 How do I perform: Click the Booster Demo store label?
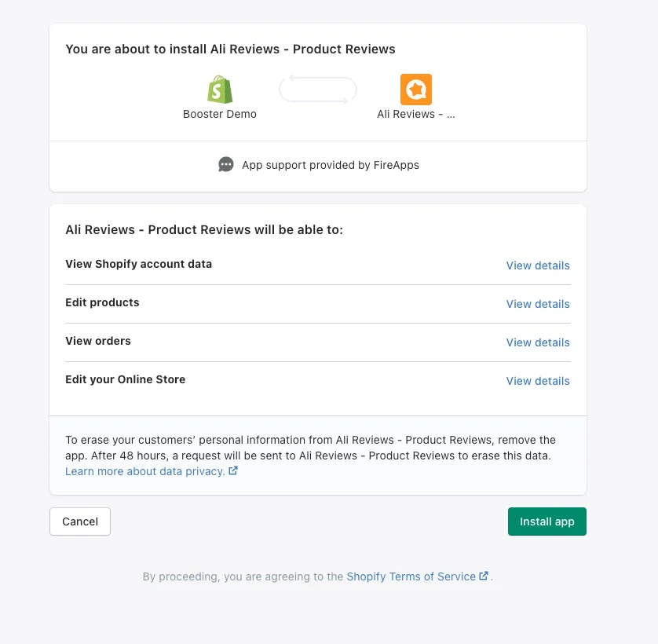pyautogui.click(x=220, y=114)
